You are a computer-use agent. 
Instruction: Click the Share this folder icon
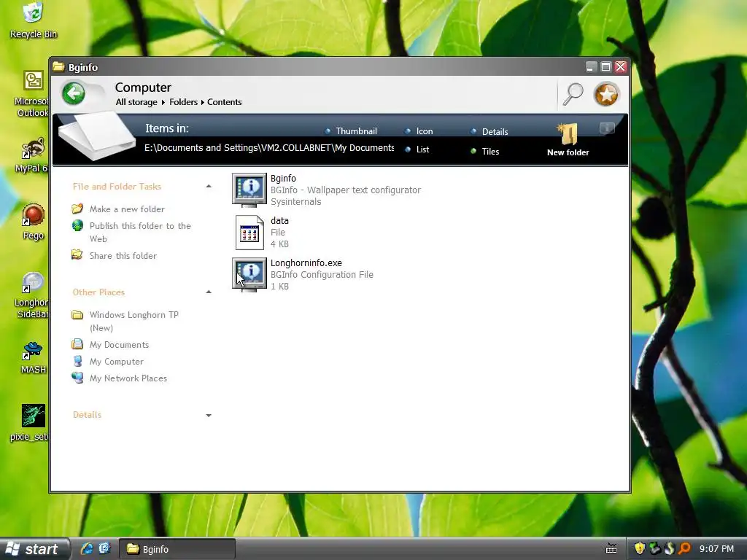point(77,254)
